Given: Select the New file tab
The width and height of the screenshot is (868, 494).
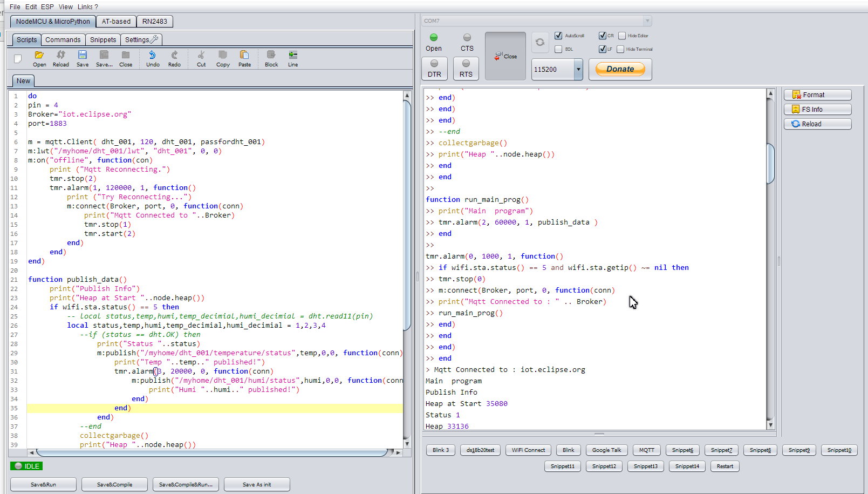Looking at the screenshot, I should [x=23, y=81].
